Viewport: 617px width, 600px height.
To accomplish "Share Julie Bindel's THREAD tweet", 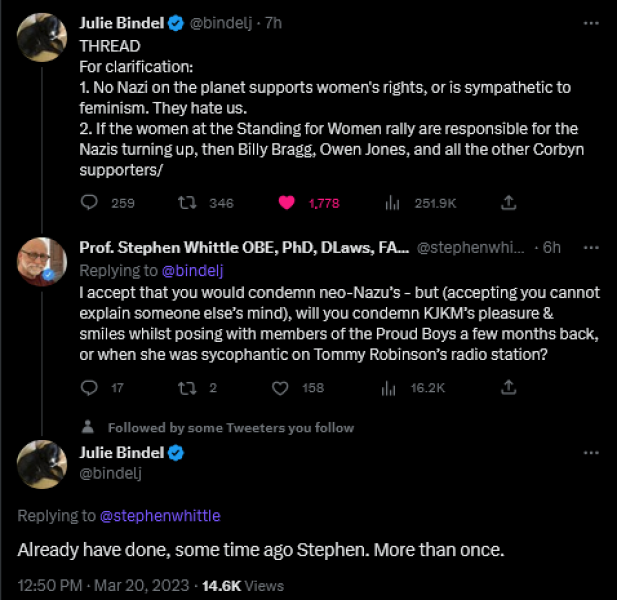I will pos(508,203).
